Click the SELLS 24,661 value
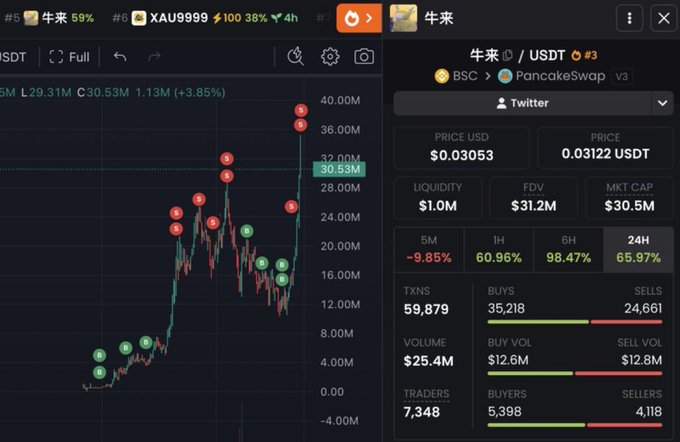This screenshot has height=442, width=680. click(x=643, y=308)
